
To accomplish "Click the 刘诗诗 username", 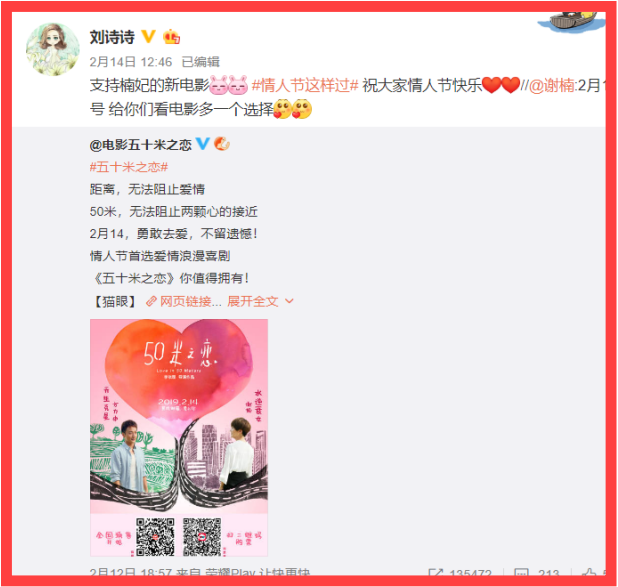I will pyautogui.click(x=112, y=37).
